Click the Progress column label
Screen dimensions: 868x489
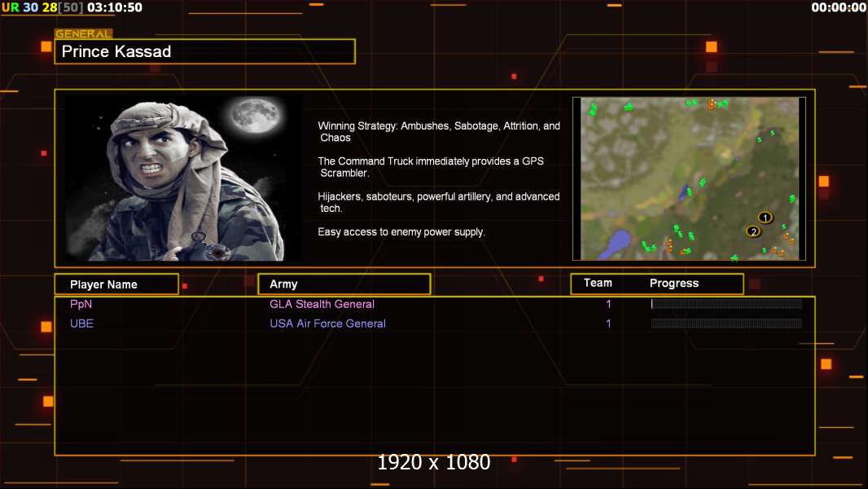coord(673,283)
